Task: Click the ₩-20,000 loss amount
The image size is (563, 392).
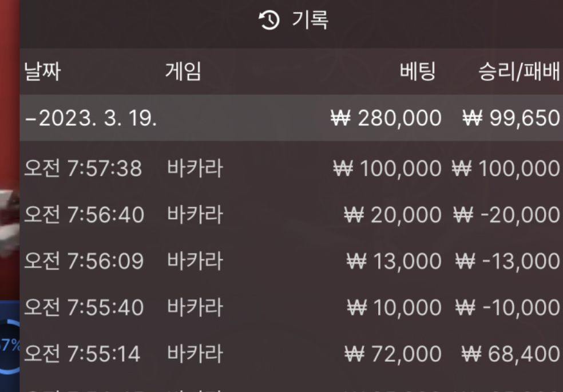Action: pos(507,215)
